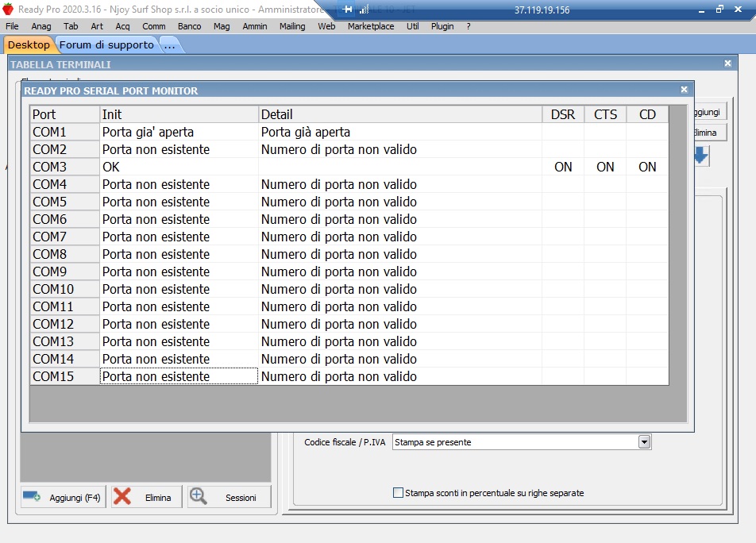Open the Art menu

pyautogui.click(x=97, y=26)
